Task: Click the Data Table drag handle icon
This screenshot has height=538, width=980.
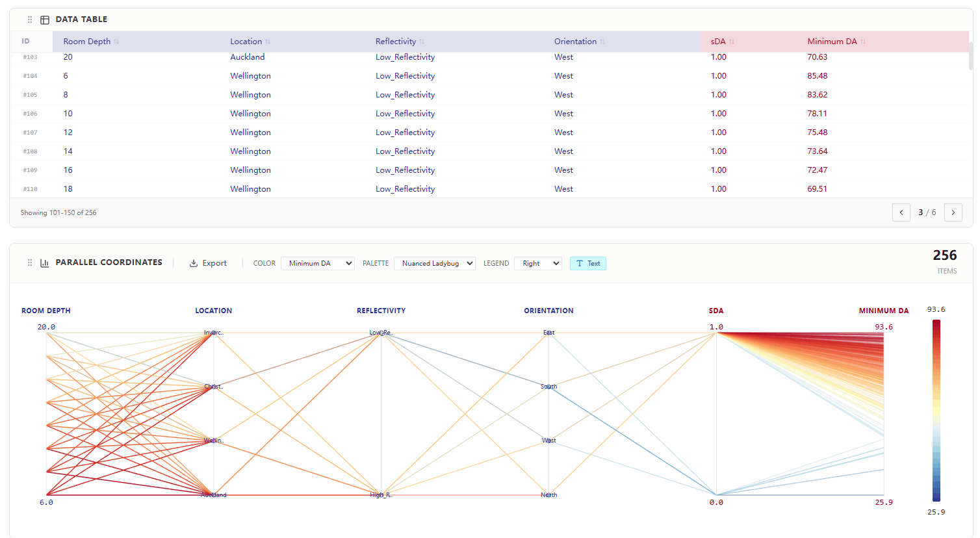Action: coord(30,19)
